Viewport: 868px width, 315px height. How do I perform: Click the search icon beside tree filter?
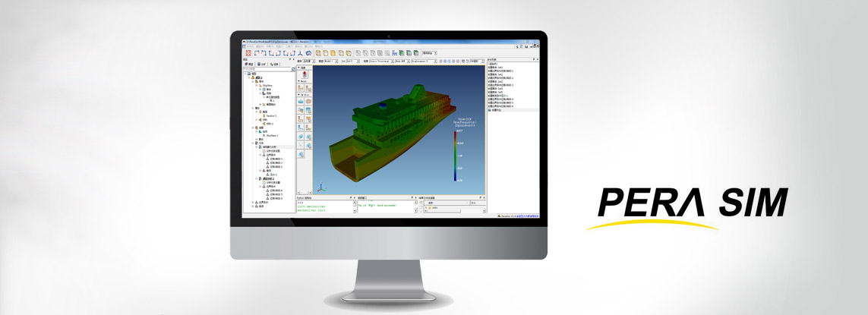tap(293, 69)
